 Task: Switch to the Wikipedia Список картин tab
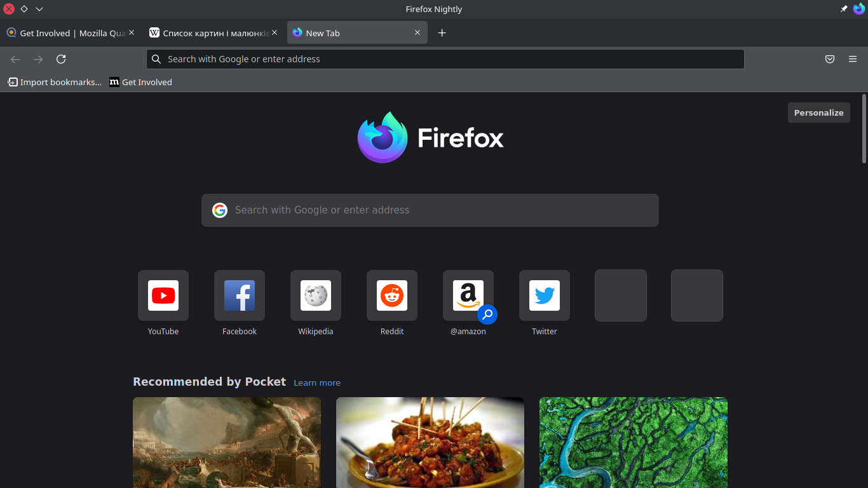pos(214,33)
